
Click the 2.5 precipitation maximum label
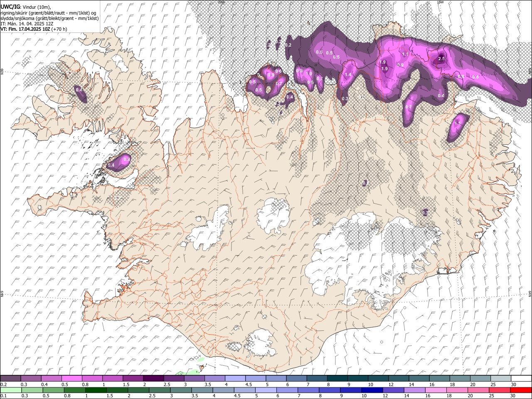[441, 59]
